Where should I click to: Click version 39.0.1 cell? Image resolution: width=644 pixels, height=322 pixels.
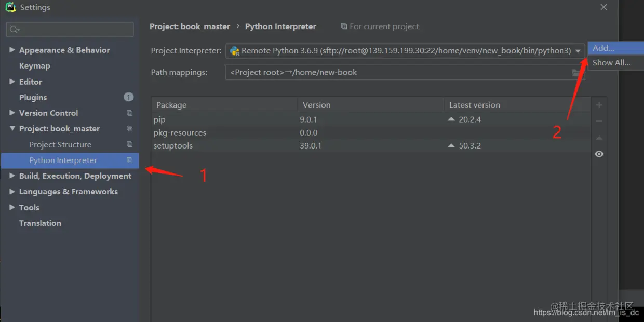point(311,146)
